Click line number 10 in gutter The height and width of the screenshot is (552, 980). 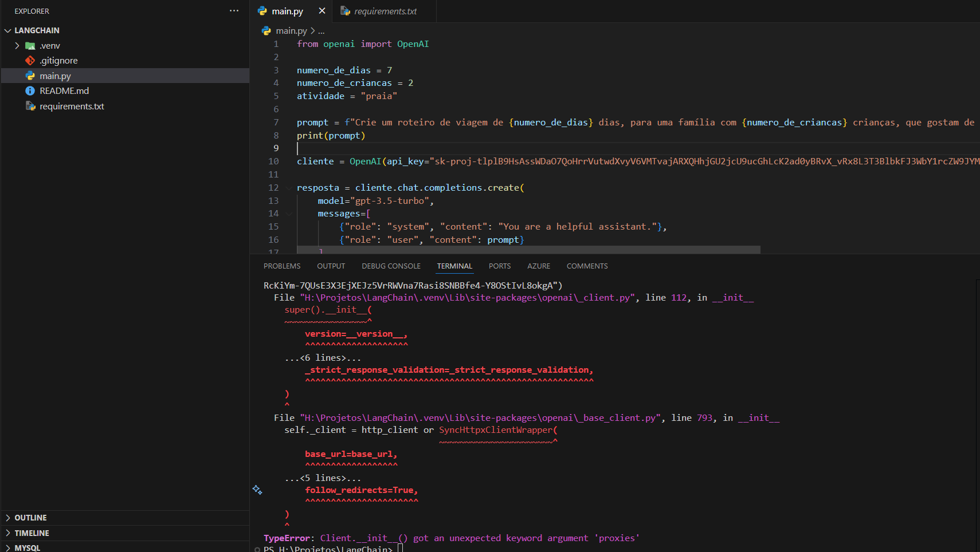pos(273,161)
